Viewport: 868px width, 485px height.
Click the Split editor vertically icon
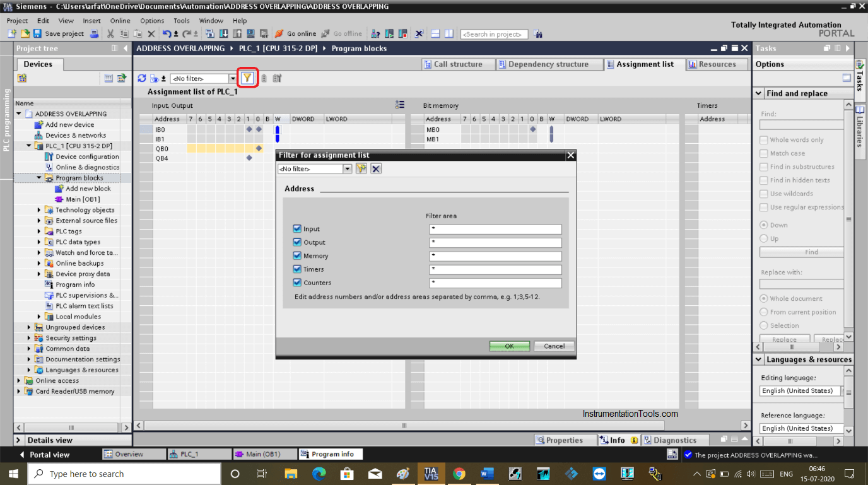click(x=449, y=33)
